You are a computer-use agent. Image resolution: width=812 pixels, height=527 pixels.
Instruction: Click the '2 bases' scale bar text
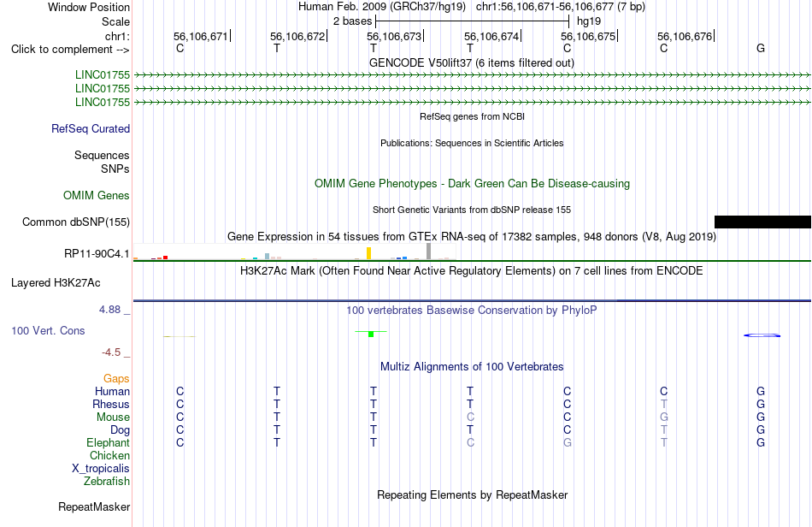point(352,21)
